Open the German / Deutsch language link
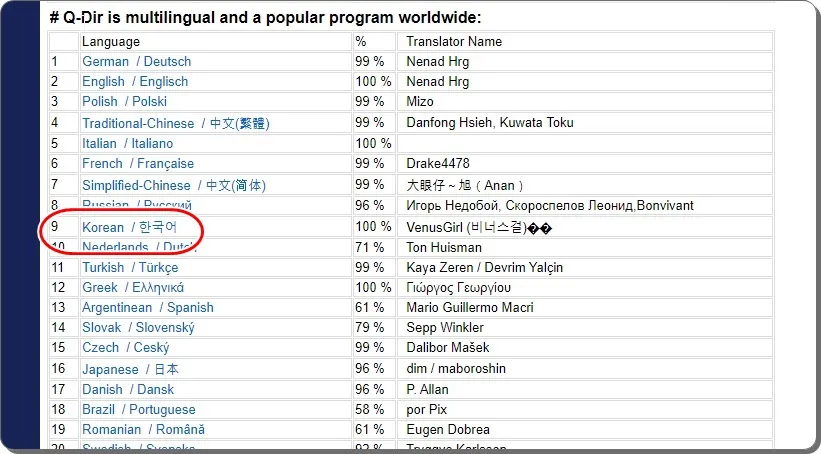Viewport: 821px width, 454px height. pyautogui.click(x=136, y=62)
